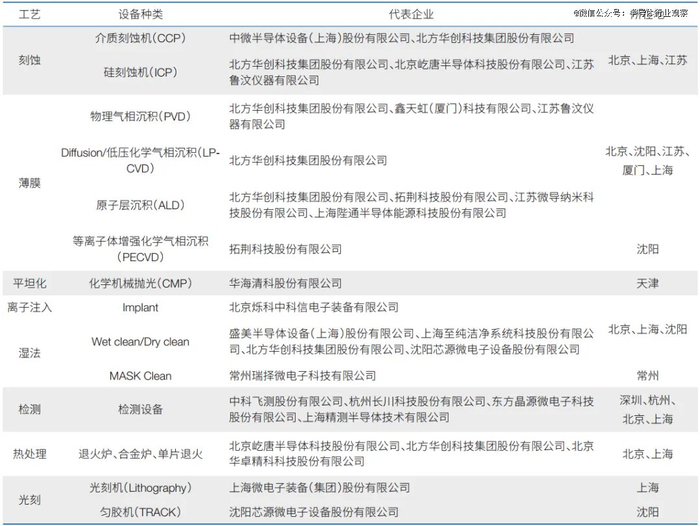Click companies text starting 中微半导体设备(上海)
Image resolution: width=700 pixels, height=526 pixels.
point(402,38)
